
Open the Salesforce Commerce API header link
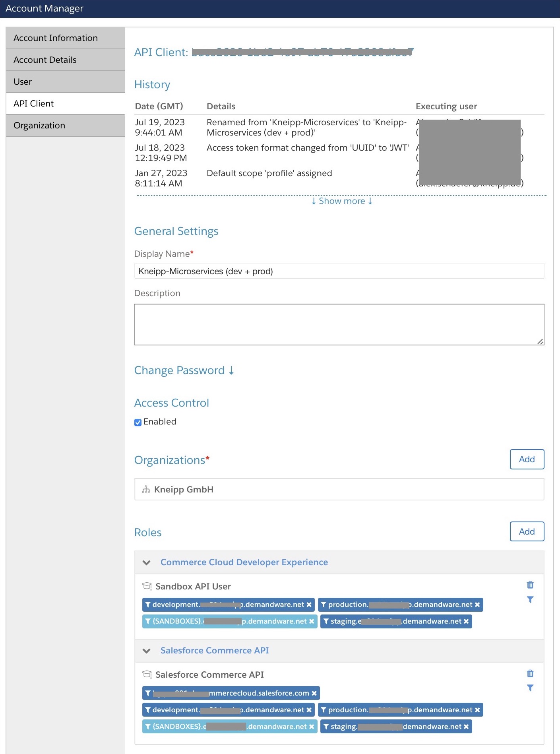[215, 651]
